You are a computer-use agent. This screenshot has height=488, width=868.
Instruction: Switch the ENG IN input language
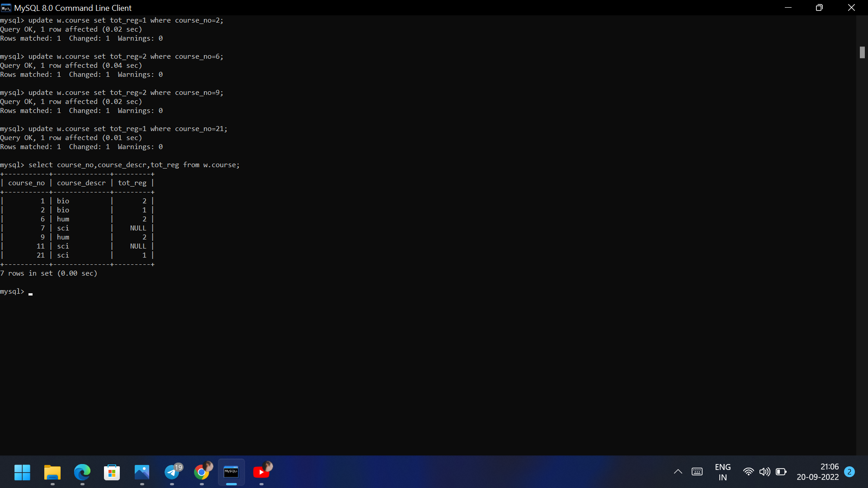click(722, 472)
